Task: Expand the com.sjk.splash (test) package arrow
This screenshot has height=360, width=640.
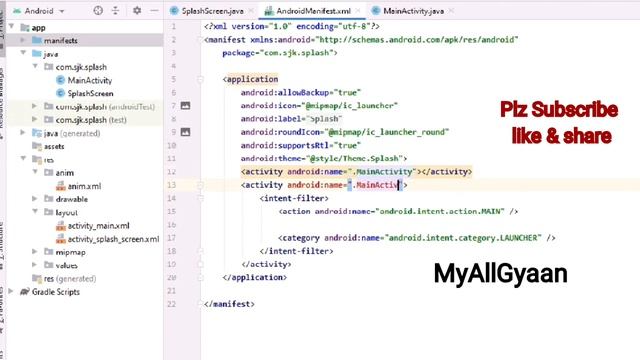Action: click(35, 119)
